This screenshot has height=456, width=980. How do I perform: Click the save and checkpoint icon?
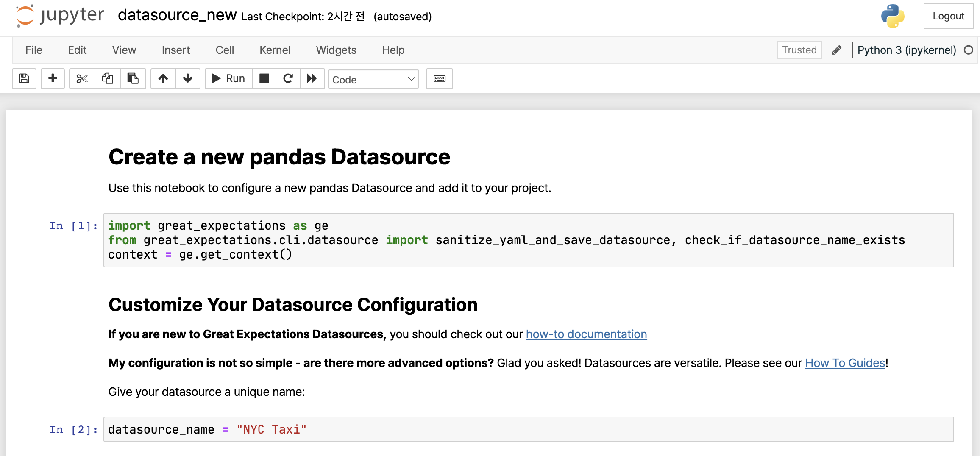pos(24,79)
